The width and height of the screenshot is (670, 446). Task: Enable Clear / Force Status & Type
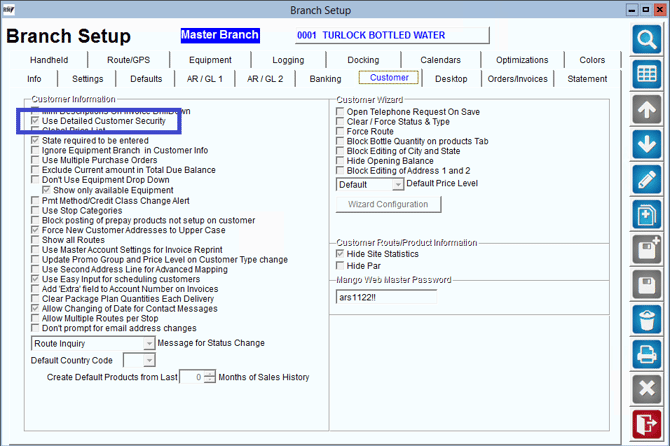tap(340, 122)
